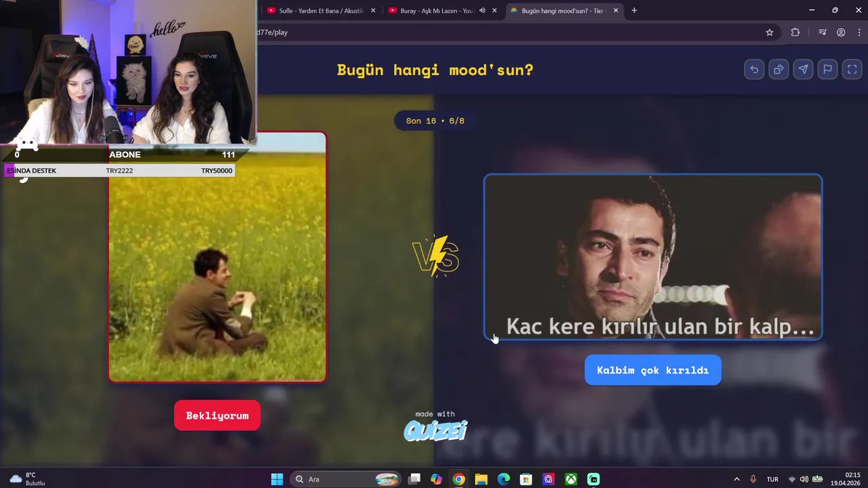This screenshot has width=868, height=488.
Task: Click the flag report icon
Action: click(x=827, y=70)
